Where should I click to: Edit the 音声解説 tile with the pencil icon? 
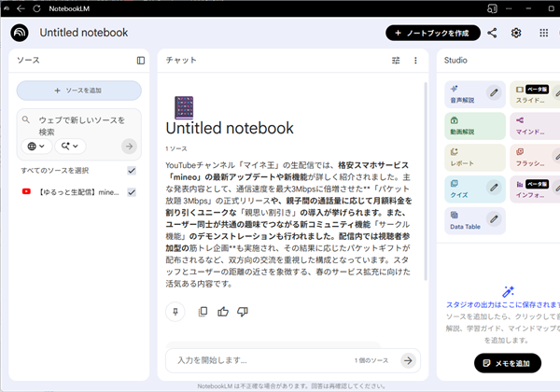click(494, 92)
